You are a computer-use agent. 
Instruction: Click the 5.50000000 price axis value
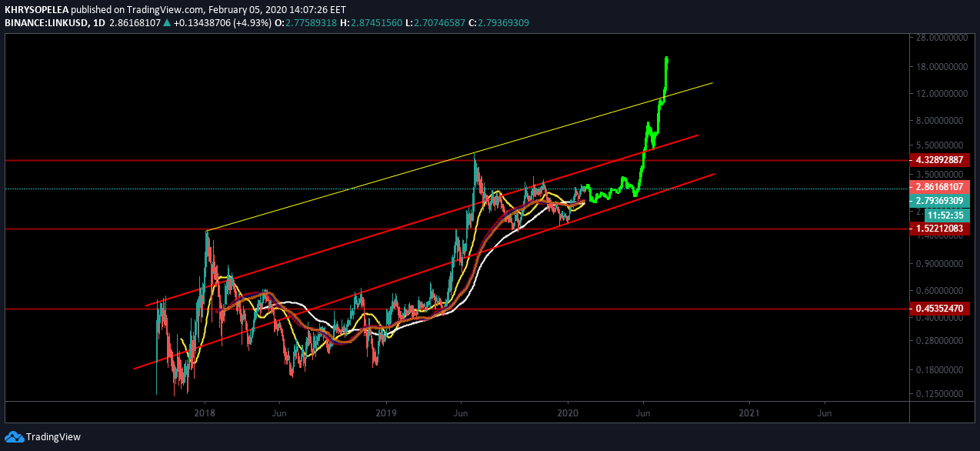940,145
